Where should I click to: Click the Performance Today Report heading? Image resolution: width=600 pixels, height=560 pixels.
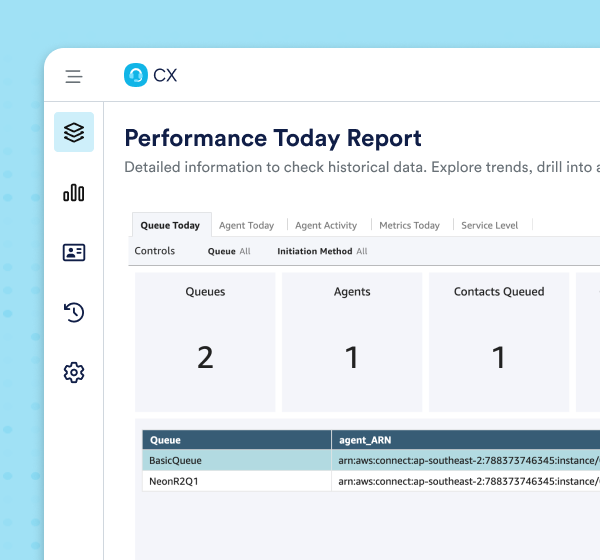pos(273,138)
